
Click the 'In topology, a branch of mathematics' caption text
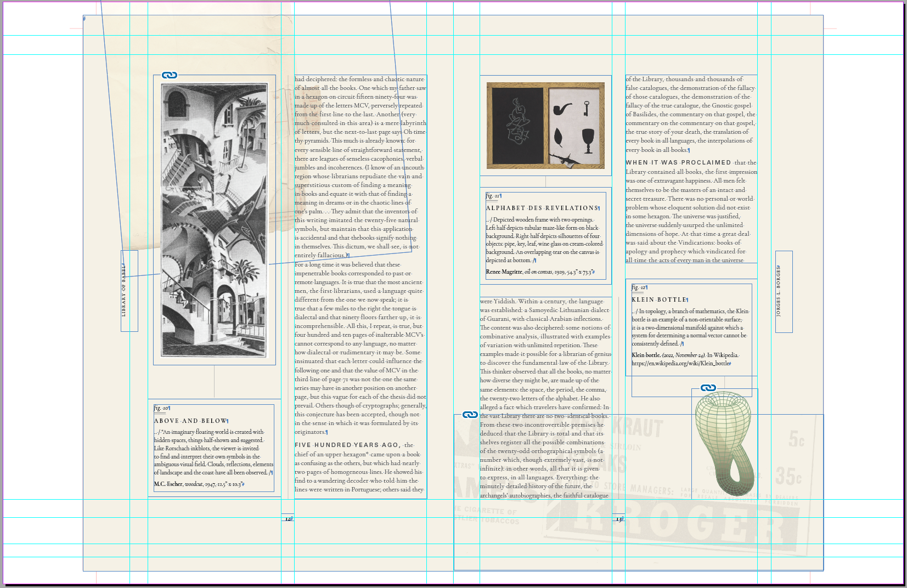(690, 327)
